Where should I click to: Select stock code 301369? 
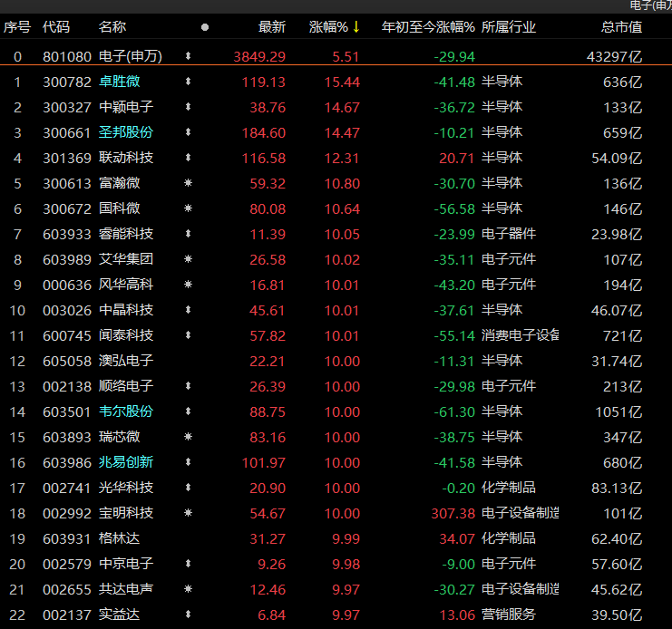67,158
